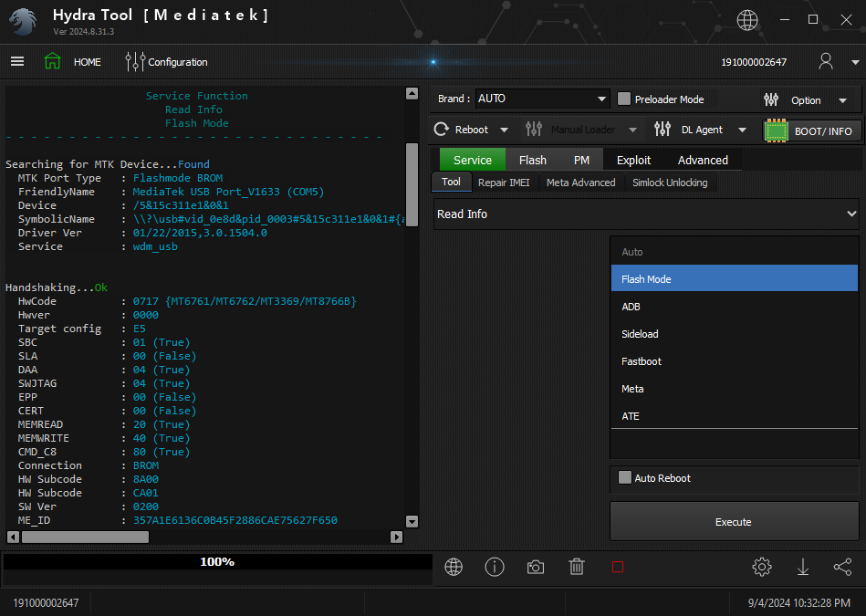The image size is (866, 616).
Task: Open the Brand AUTO dropdown
Action: click(x=542, y=99)
